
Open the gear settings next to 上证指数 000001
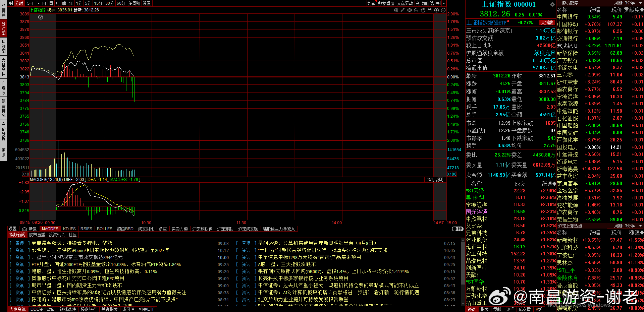click(x=552, y=4)
